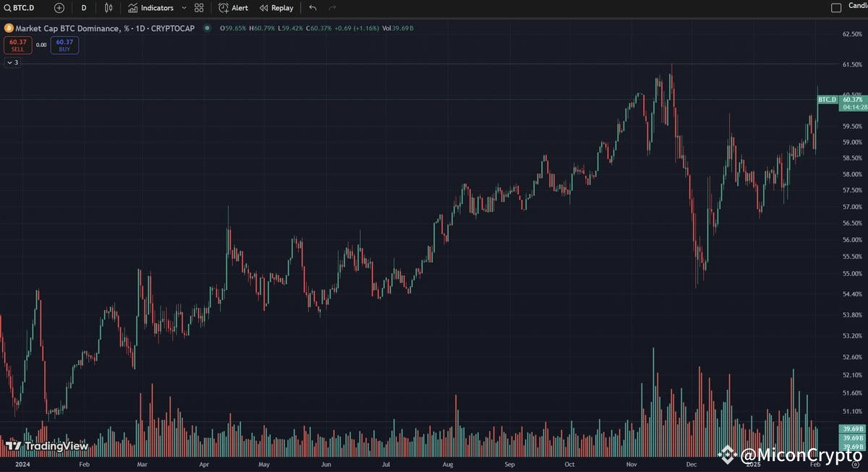Click the TradingView logo
Viewport: 868px width, 472px height.
[x=47, y=446]
